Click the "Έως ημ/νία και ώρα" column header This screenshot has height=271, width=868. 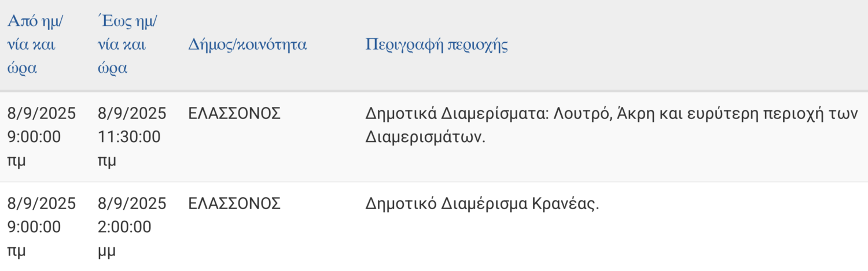[128, 45]
